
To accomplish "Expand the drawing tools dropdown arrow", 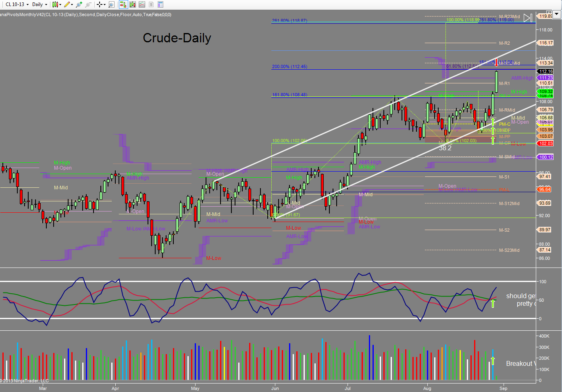I will 72,4.
